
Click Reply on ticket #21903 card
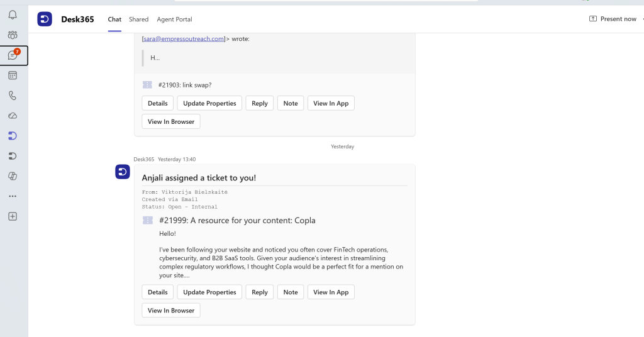[260, 103]
